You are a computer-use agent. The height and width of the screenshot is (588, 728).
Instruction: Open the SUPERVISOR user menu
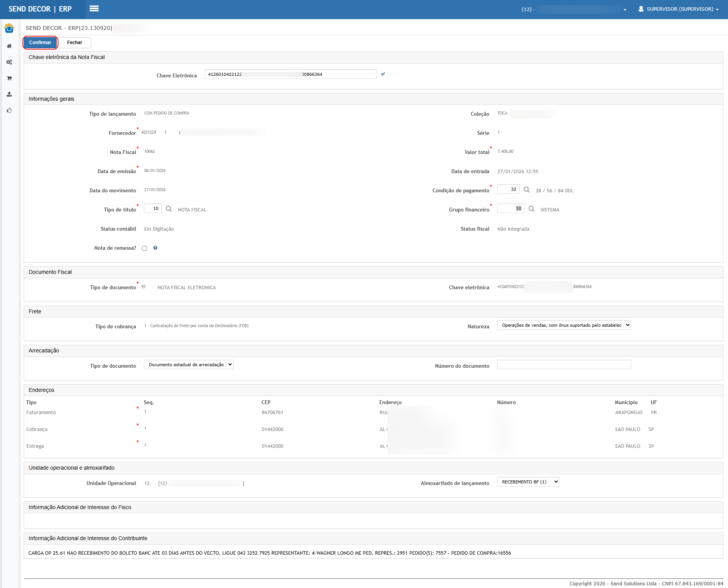click(679, 9)
